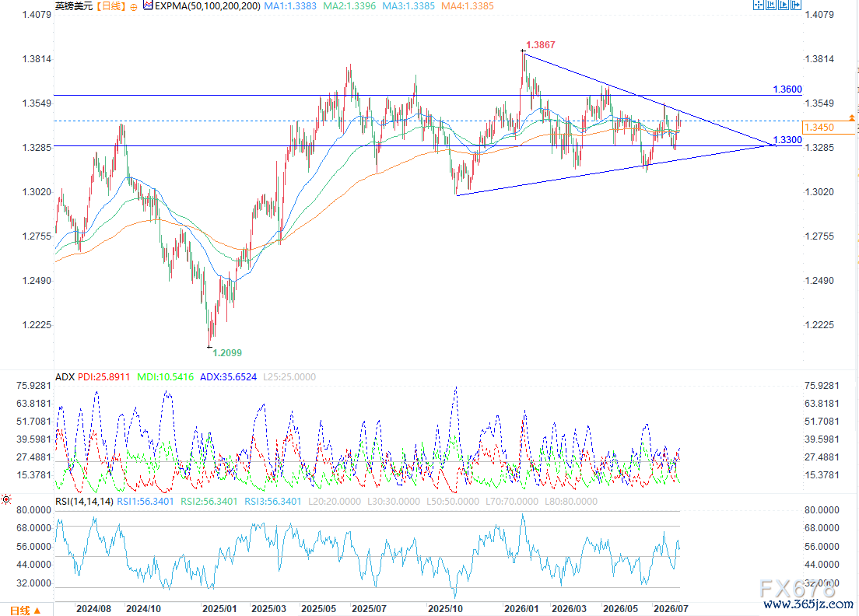Click the 2026/03 date on time axis
859x616 pixels.
[570, 608]
